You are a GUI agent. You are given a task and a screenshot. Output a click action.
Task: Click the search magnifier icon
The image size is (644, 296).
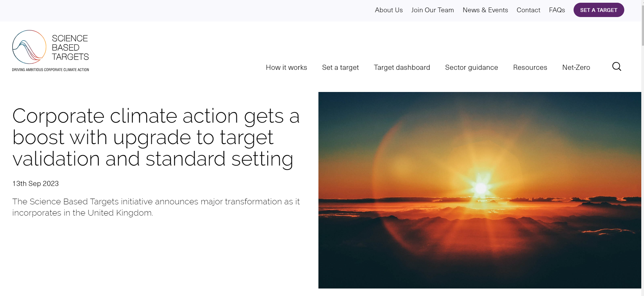(x=616, y=66)
